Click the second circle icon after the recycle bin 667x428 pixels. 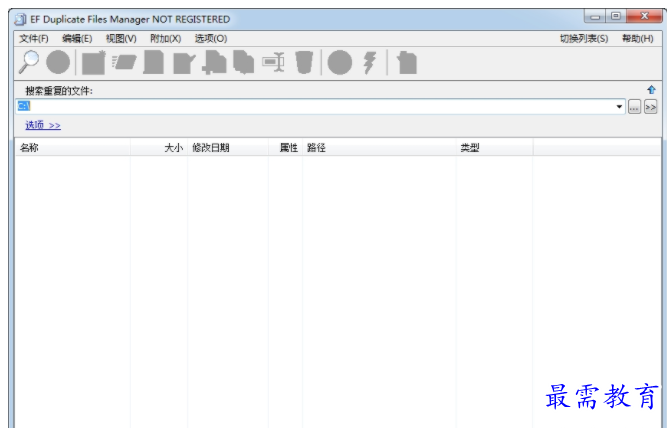(339, 63)
